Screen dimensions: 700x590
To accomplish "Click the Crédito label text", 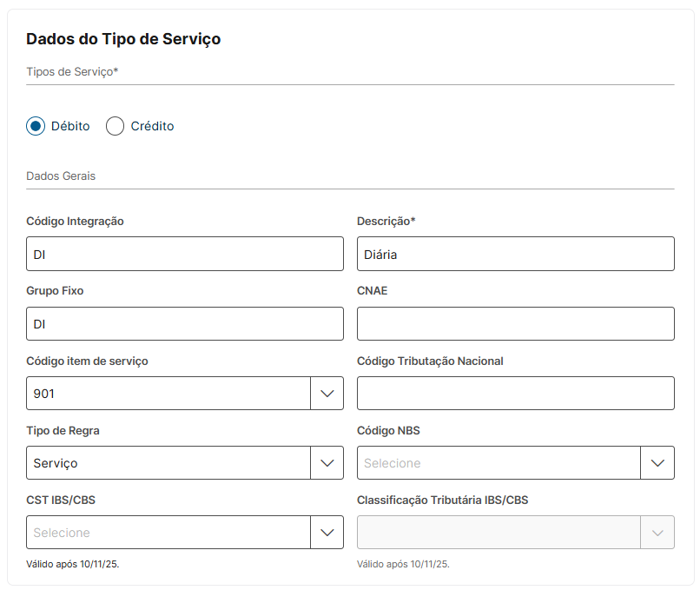I will pos(152,126).
